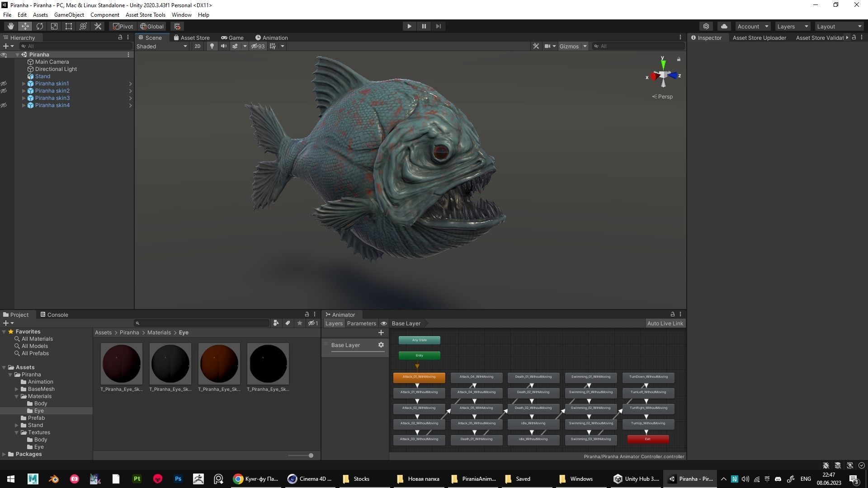The width and height of the screenshot is (868, 488).
Task: Open the Layers dropdown
Action: [x=793, y=26]
